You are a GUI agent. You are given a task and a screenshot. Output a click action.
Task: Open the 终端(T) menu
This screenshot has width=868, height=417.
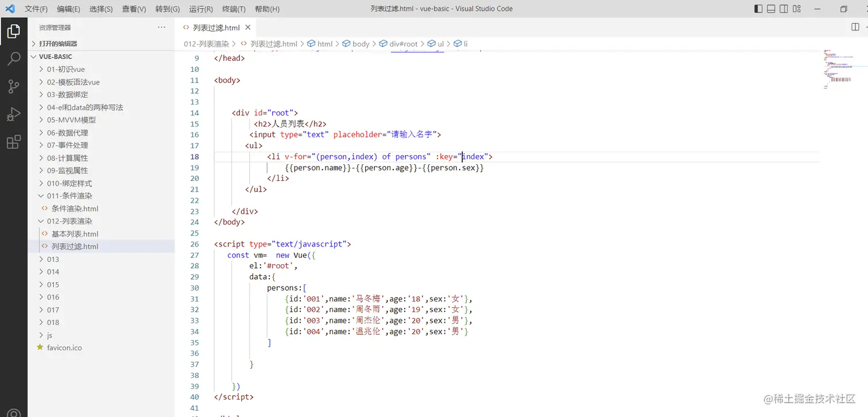click(234, 9)
